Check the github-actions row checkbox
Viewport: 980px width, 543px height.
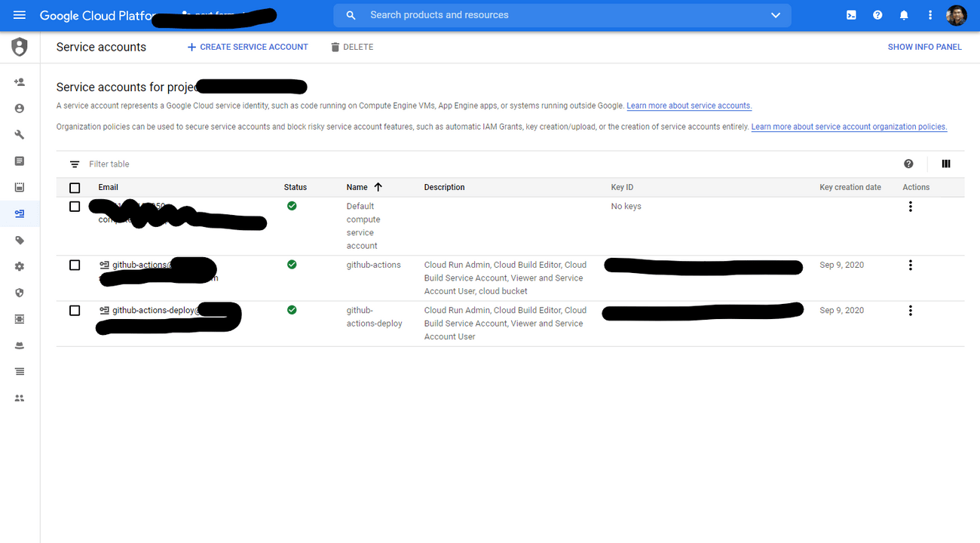coord(75,265)
